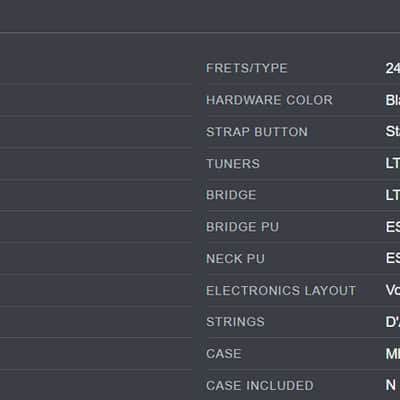This screenshot has width=400, height=400.
Task: Click strap button value beginning 'St'
Action: point(393,131)
